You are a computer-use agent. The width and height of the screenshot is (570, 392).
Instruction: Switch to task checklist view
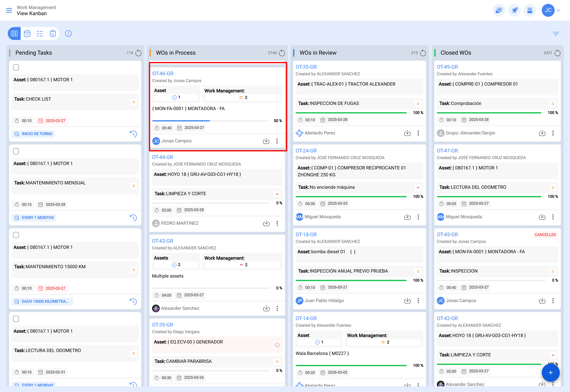[40, 34]
